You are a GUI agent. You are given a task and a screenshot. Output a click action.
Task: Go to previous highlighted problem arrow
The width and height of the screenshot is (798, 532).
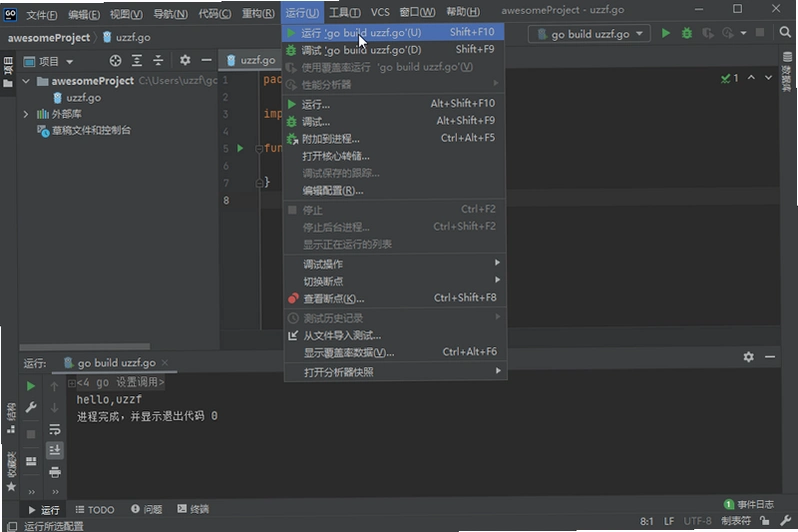pos(751,77)
